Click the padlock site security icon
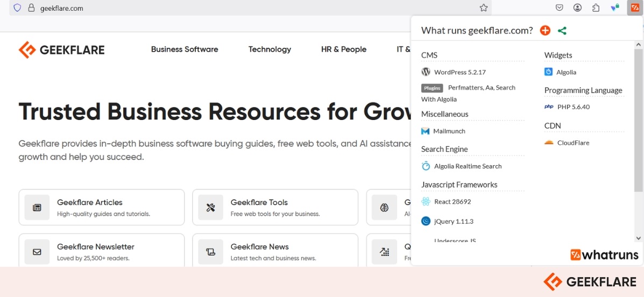 point(31,8)
